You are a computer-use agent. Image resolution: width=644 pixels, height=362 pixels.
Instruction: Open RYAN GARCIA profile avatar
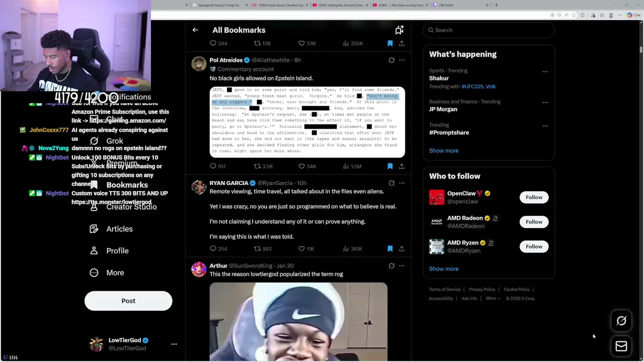[x=199, y=187]
